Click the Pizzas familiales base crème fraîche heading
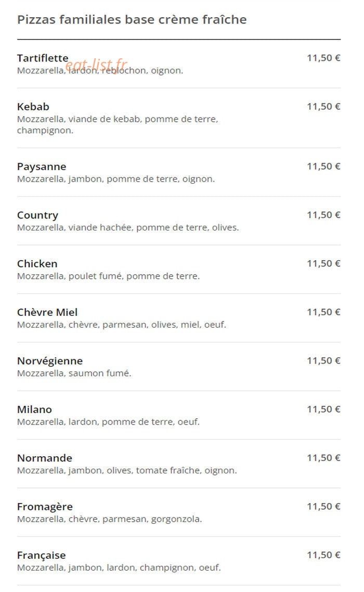The image size is (364, 592). click(132, 20)
